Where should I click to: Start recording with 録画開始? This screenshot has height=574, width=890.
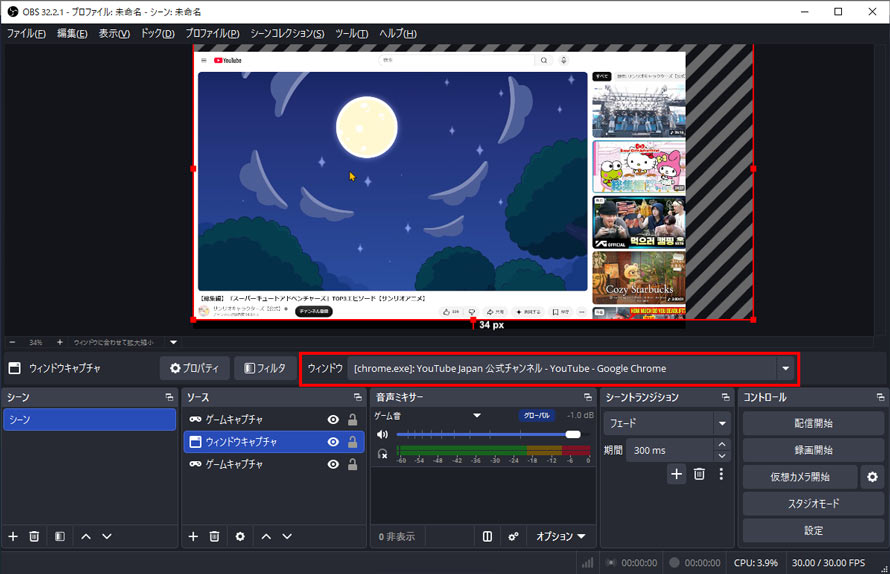[x=813, y=450]
